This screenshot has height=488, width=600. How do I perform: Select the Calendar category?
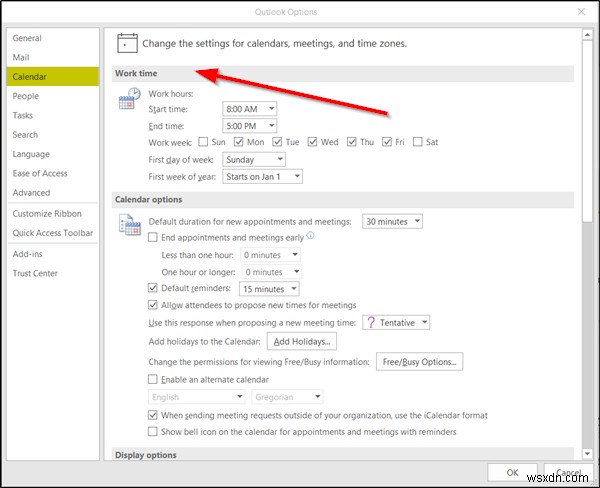pos(52,77)
